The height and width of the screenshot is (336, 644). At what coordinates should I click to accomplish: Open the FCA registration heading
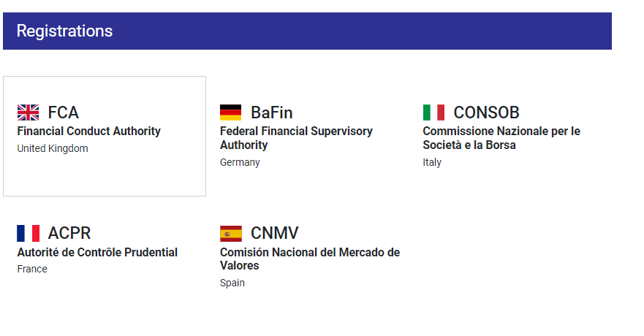pyautogui.click(x=64, y=112)
